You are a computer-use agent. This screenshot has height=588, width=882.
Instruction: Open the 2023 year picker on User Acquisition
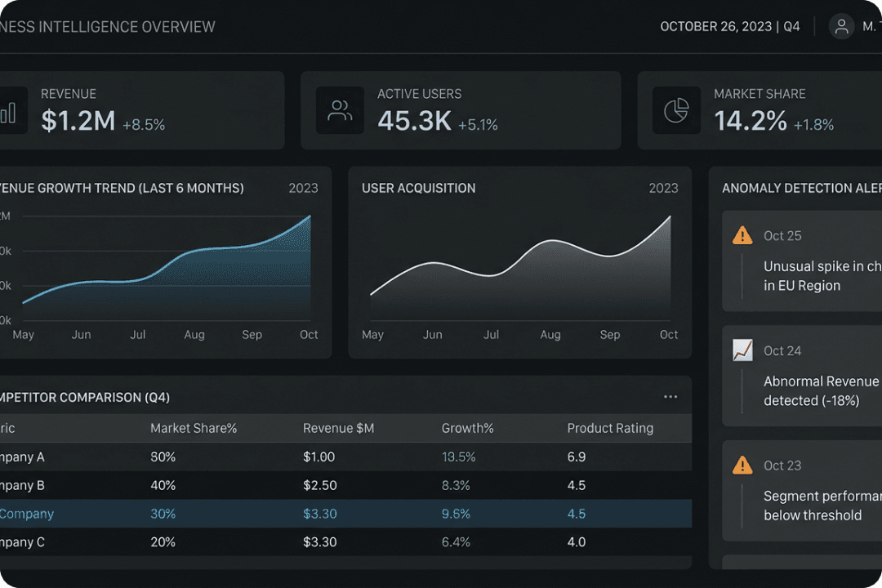(663, 188)
